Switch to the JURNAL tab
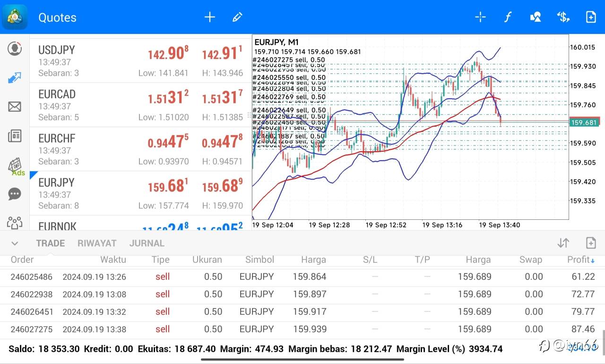The image size is (605, 364). [x=147, y=243]
